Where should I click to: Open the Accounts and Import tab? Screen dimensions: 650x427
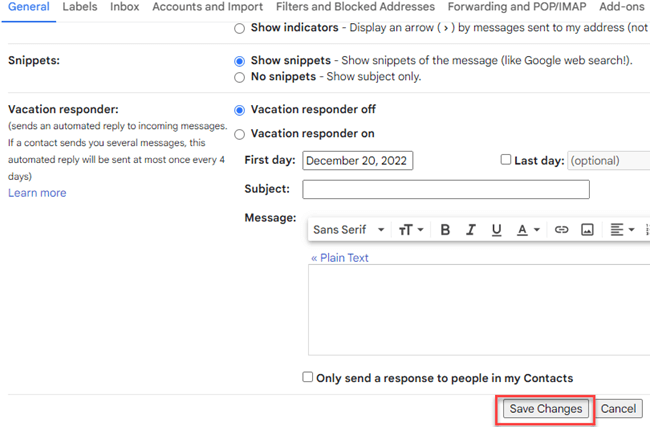pos(207,7)
